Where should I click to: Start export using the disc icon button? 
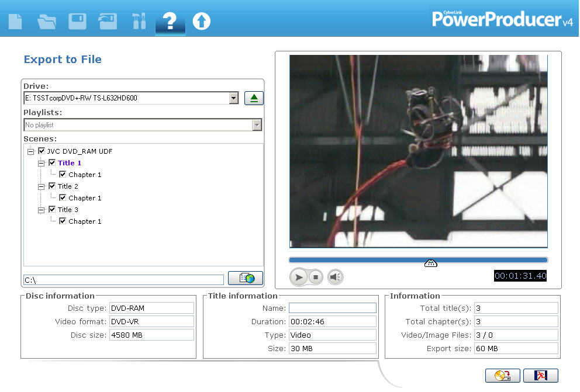pyautogui.click(x=503, y=376)
